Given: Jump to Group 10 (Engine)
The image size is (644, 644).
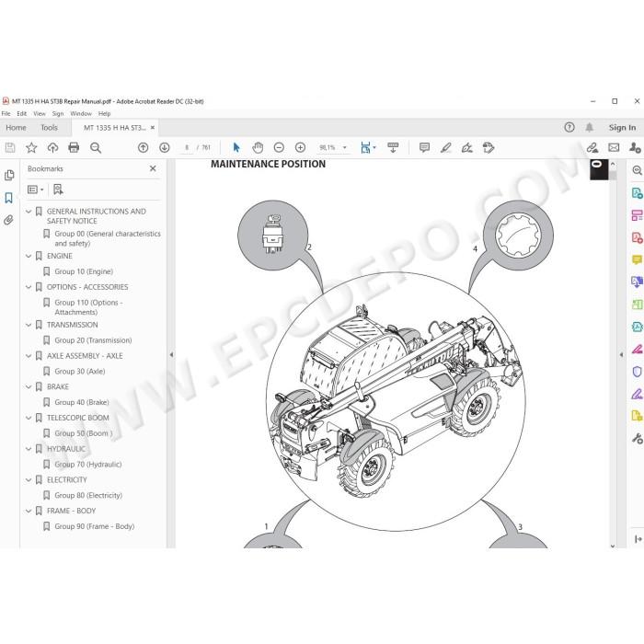Looking at the screenshot, I should tap(84, 271).
